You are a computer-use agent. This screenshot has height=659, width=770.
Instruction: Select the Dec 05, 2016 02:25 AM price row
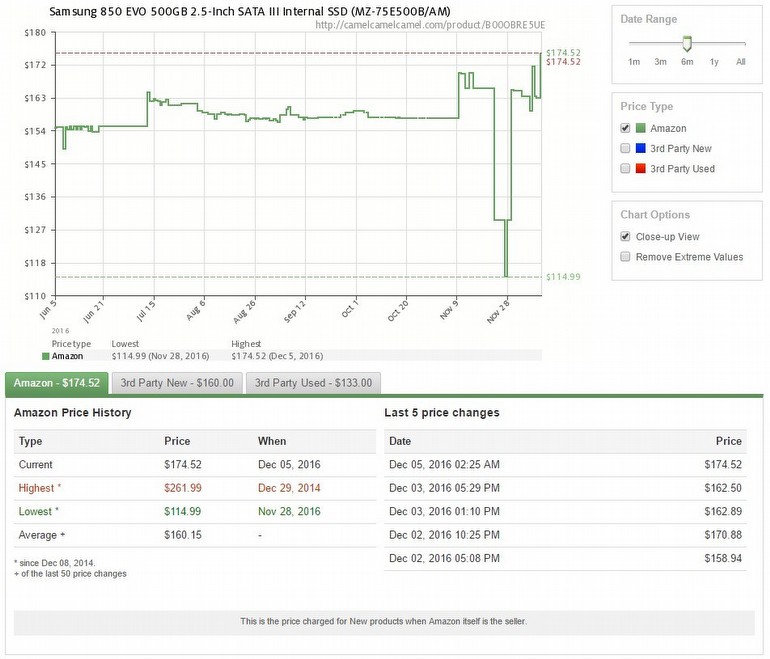(565, 465)
